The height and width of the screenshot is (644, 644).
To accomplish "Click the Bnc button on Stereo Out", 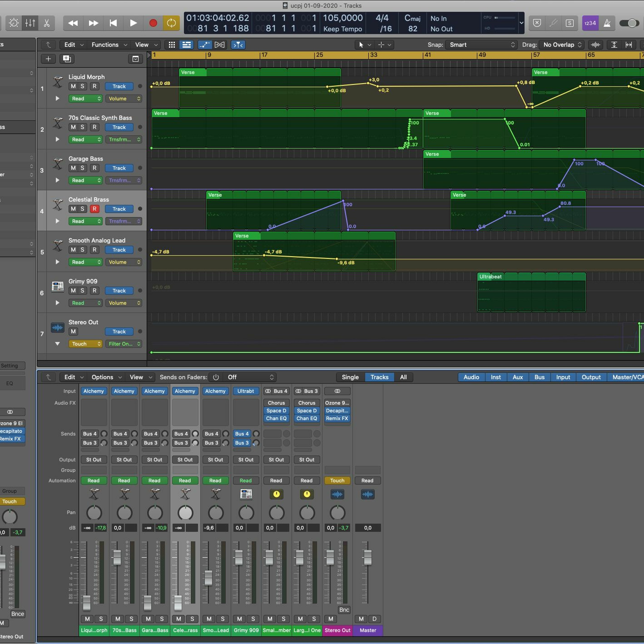I will tap(344, 610).
